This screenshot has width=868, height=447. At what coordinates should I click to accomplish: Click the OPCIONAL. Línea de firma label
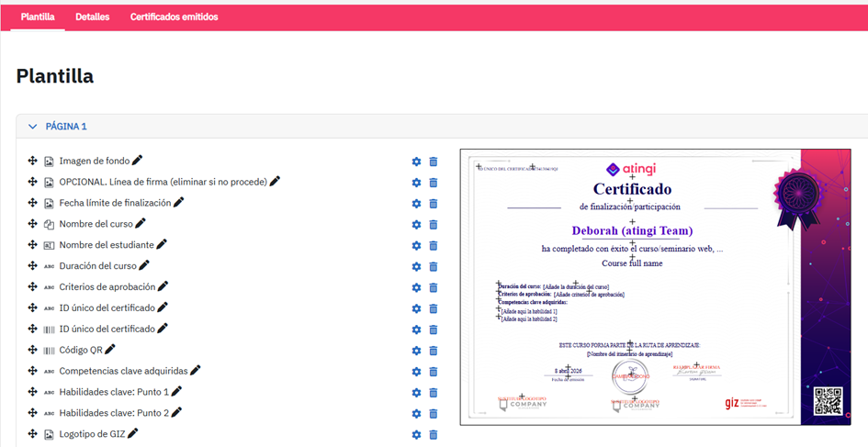(x=163, y=182)
